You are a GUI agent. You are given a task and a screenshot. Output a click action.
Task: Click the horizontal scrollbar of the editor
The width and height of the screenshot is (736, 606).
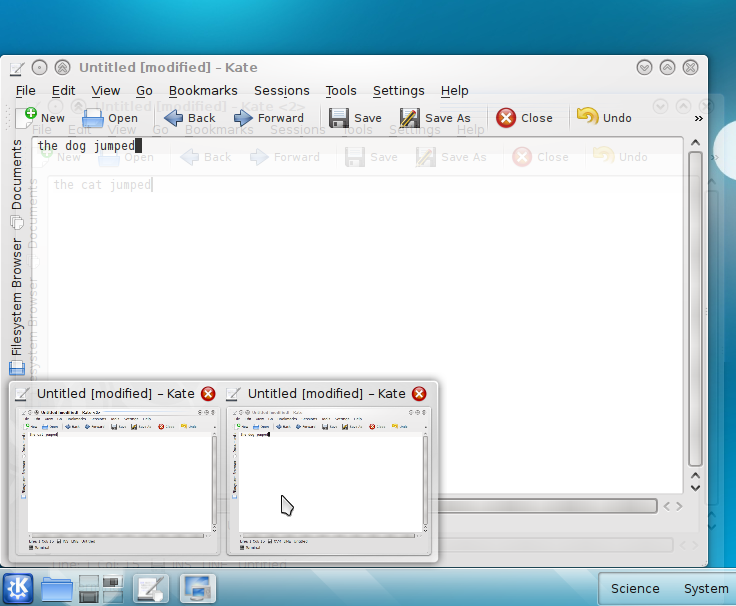click(547, 506)
